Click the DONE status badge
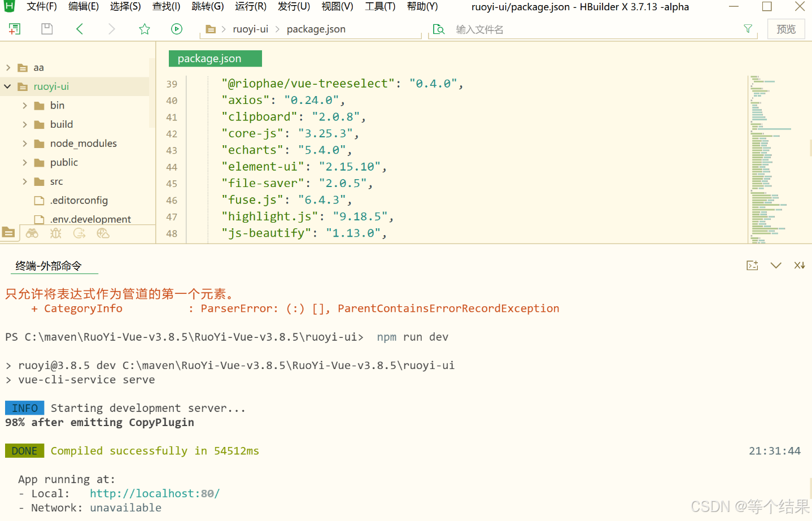This screenshot has width=812, height=521. click(24, 451)
